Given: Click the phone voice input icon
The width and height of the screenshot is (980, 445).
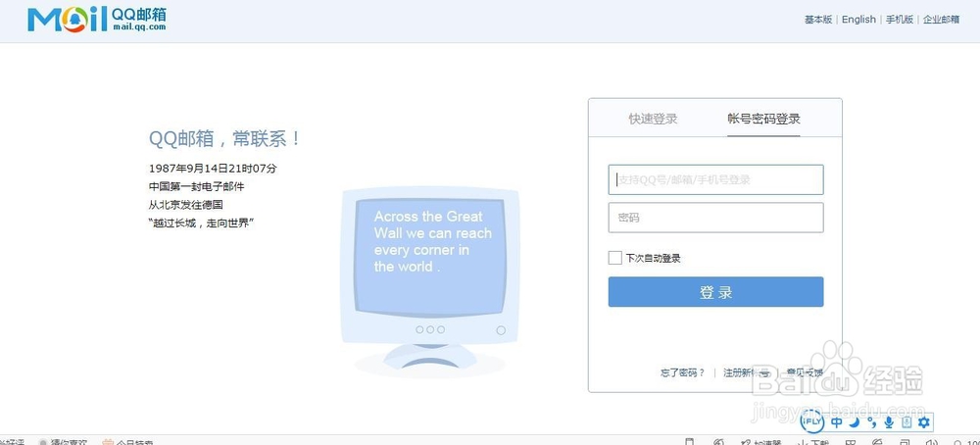Looking at the screenshot, I should click(x=906, y=422).
